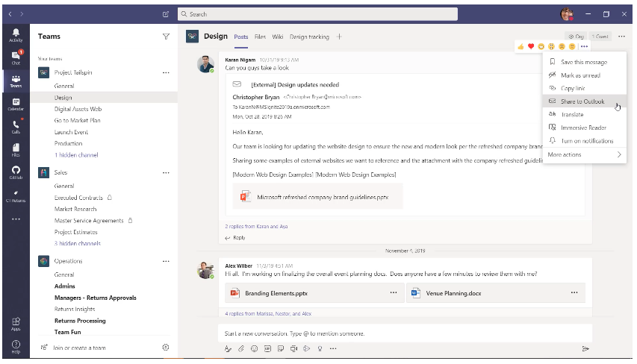Viewport: 637px width, 364px height.
Task: Open the Activity feed in the sidebar
Action: (x=16, y=35)
